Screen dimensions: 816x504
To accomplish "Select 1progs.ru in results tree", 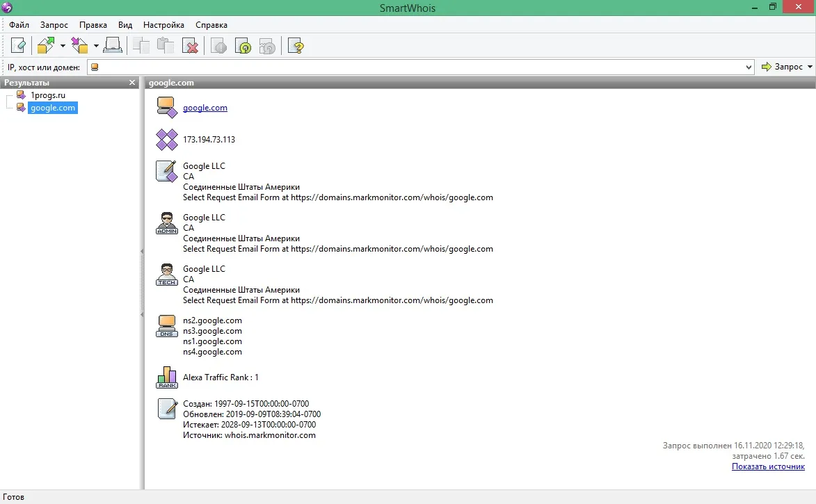I will pyautogui.click(x=48, y=95).
